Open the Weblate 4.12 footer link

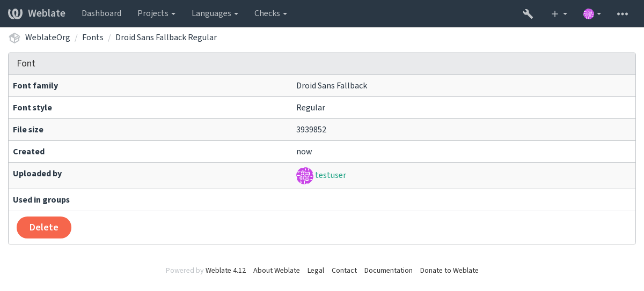(225, 271)
